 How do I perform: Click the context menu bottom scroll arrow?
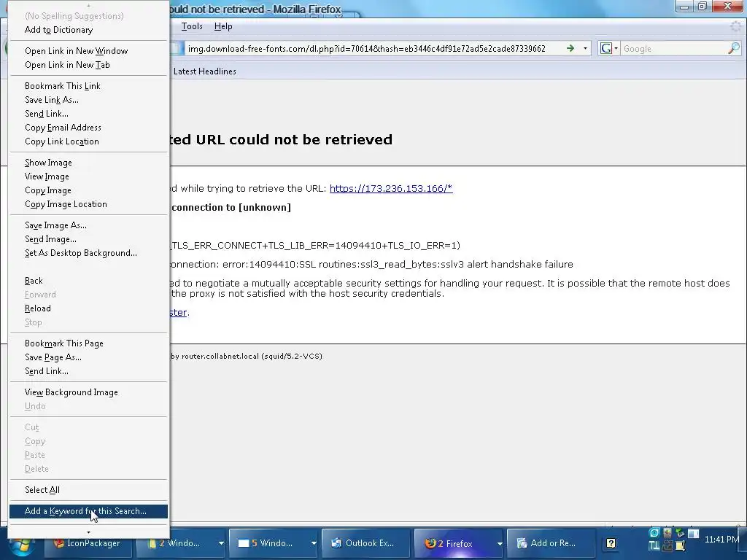point(88,532)
